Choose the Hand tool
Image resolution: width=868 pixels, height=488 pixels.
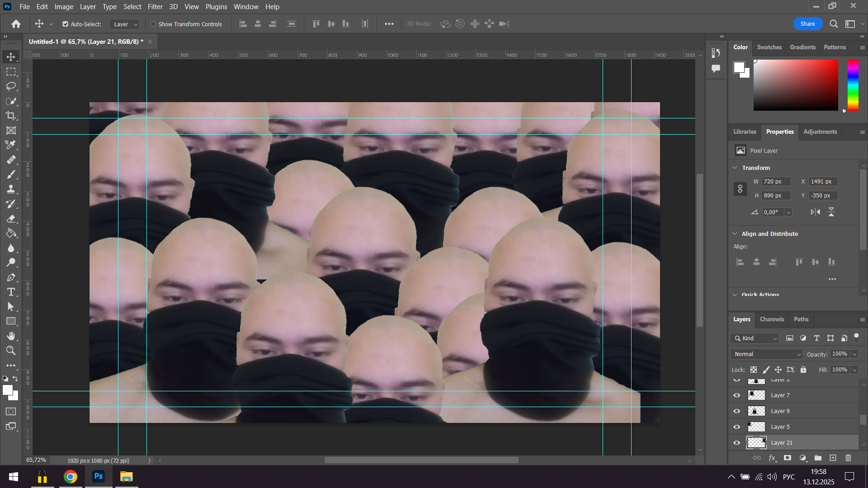(11, 336)
